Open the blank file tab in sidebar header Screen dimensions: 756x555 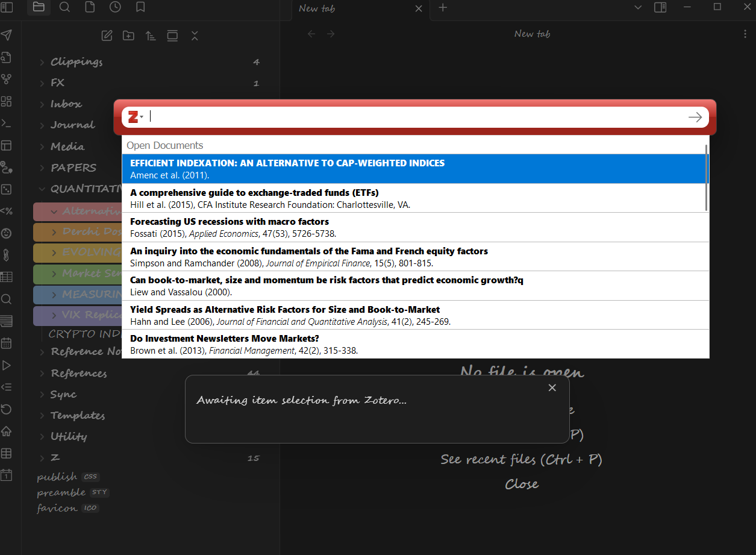pos(89,7)
